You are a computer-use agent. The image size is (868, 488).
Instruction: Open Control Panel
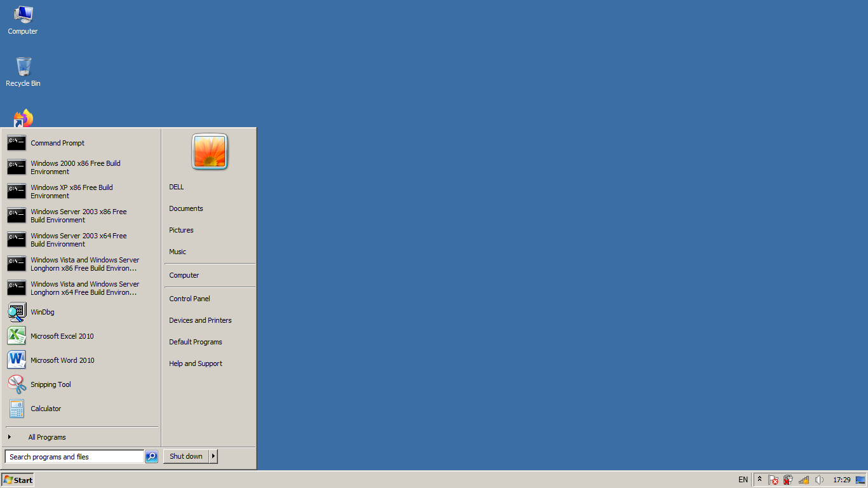tap(210, 299)
